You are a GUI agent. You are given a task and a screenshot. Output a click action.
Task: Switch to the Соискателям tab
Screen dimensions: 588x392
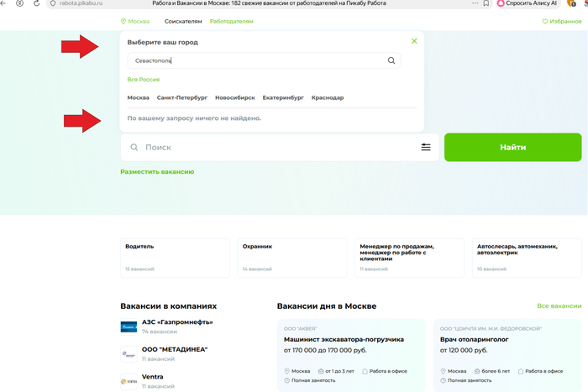[x=183, y=21]
